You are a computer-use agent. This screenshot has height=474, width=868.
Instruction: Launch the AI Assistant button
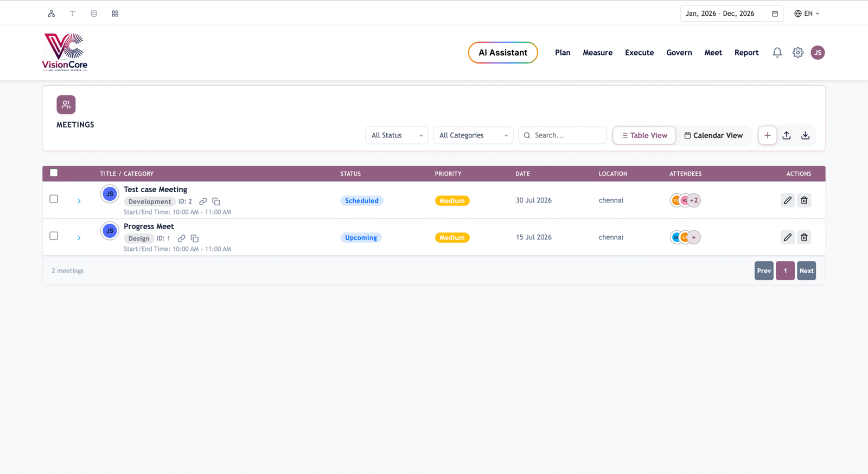503,53
